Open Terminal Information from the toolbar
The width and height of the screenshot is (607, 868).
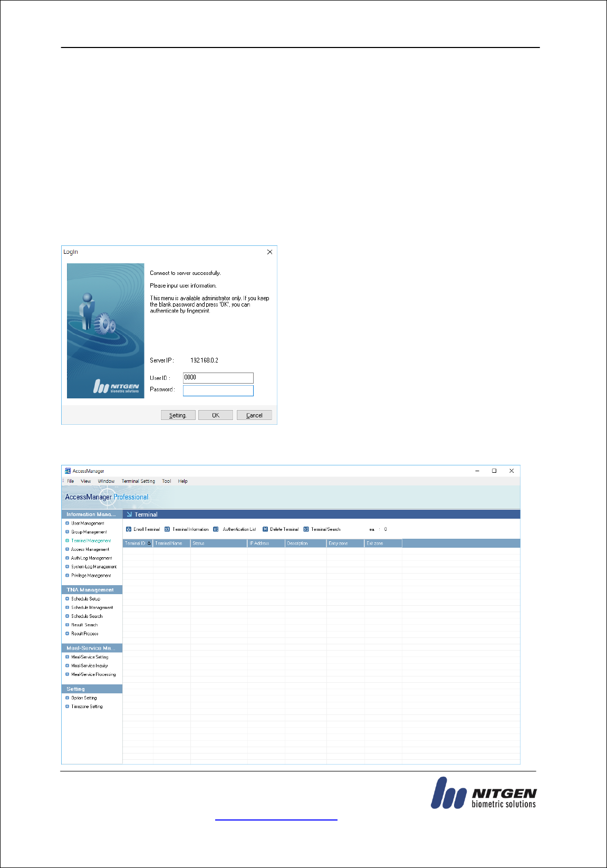(186, 529)
